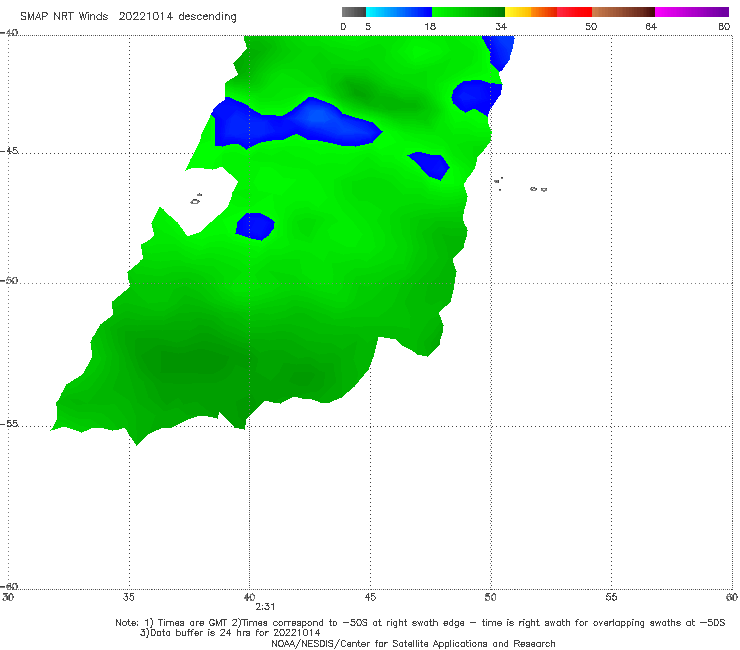
Task: Click the small blue patch near 40E, -48
Action: [255, 226]
